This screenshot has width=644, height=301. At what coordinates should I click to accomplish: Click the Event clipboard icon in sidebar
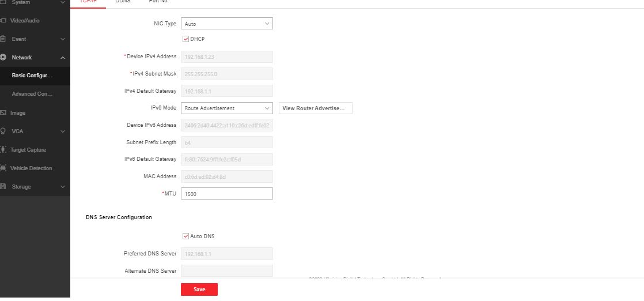tap(3, 39)
